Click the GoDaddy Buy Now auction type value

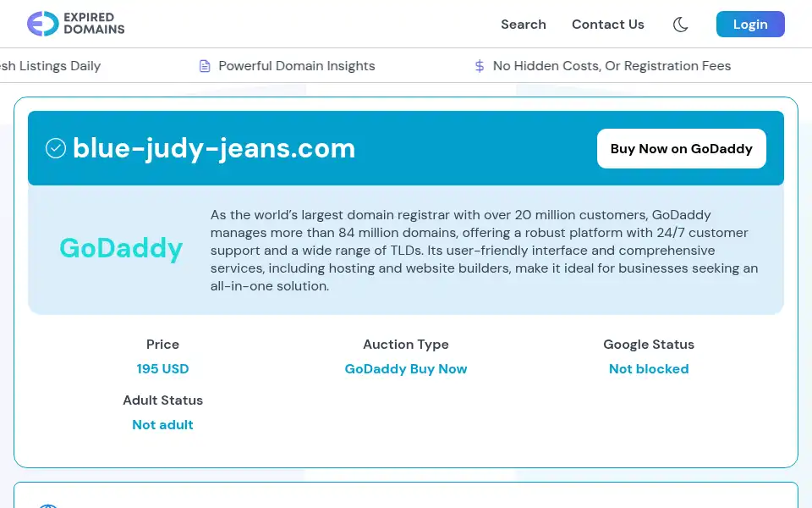tap(406, 368)
